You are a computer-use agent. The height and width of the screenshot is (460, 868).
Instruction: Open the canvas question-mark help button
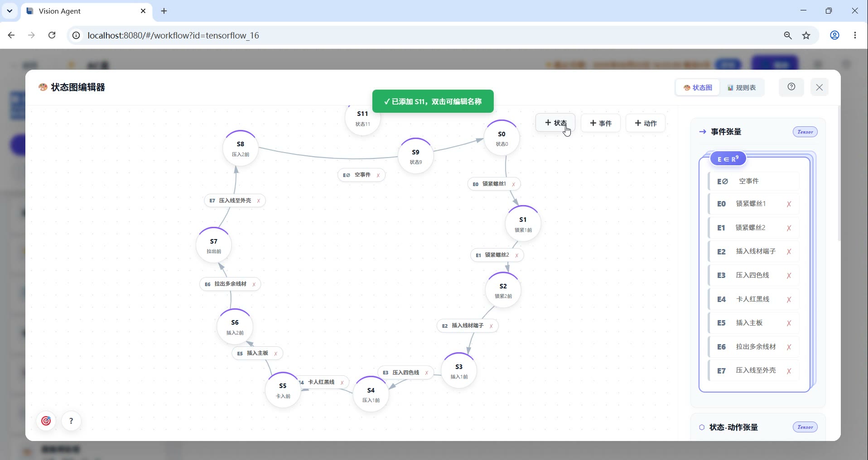point(71,421)
